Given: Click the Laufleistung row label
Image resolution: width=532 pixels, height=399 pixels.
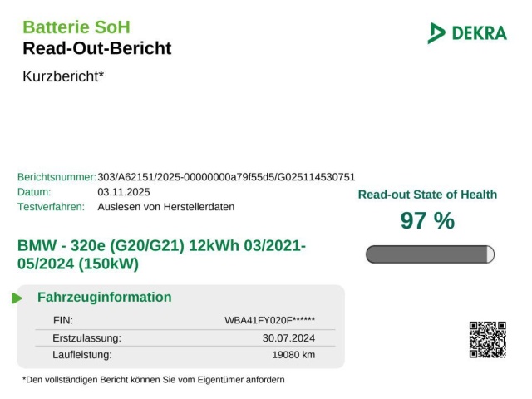Looking at the screenshot, I should [x=82, y=355].
